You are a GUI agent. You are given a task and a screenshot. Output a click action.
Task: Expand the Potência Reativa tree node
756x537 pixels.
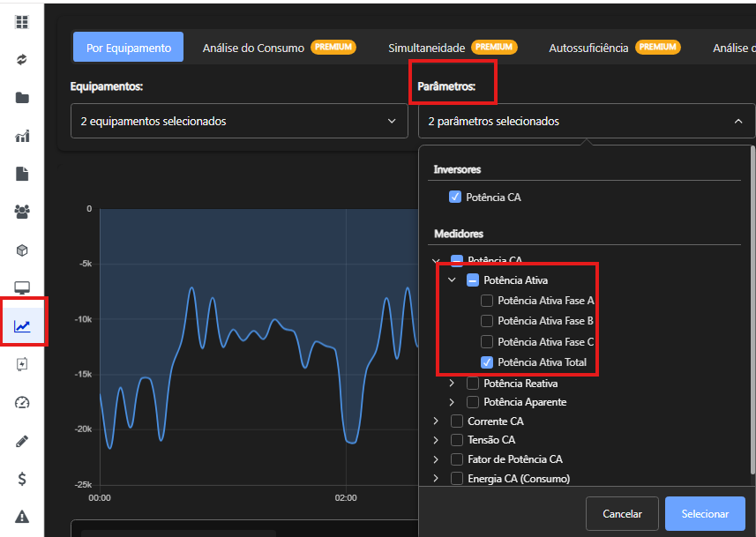point(452,384)
